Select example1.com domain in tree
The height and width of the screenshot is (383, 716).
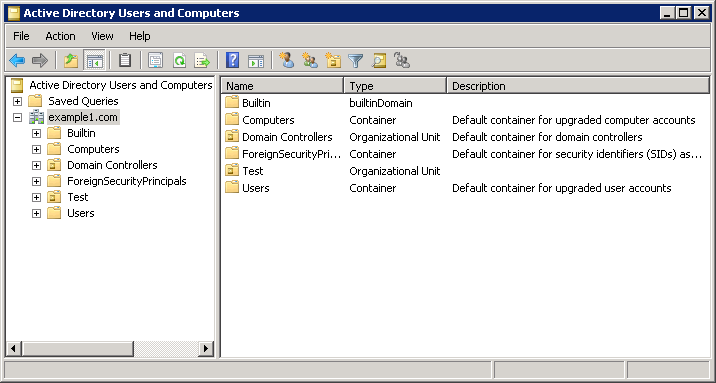(x=83, y=117)
